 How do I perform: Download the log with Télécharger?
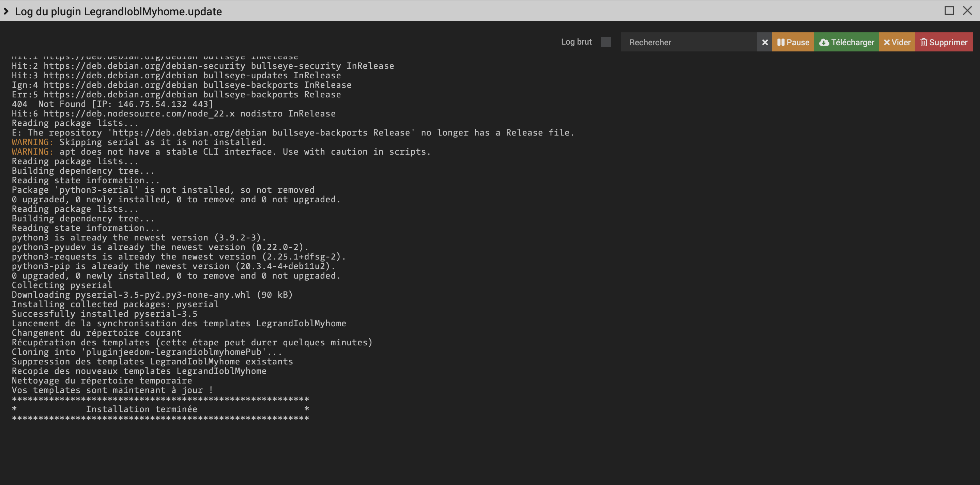point(846,42)
